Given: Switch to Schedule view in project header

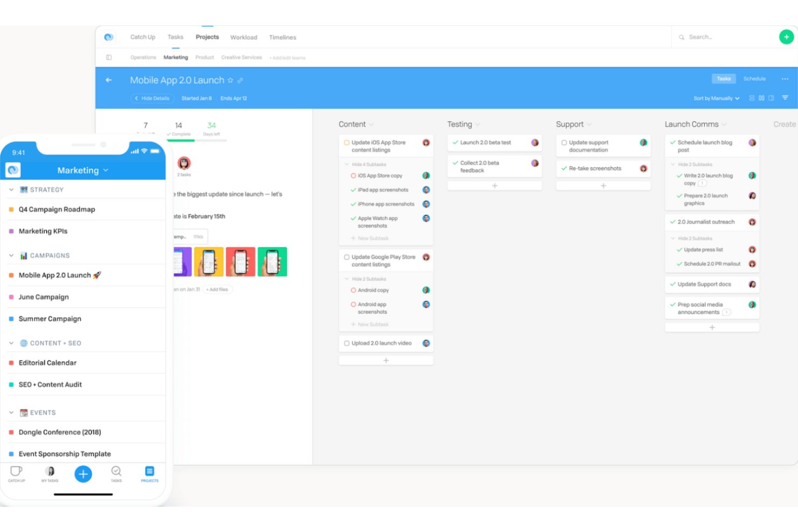Looking at the screenshot, I should [754, 79].
